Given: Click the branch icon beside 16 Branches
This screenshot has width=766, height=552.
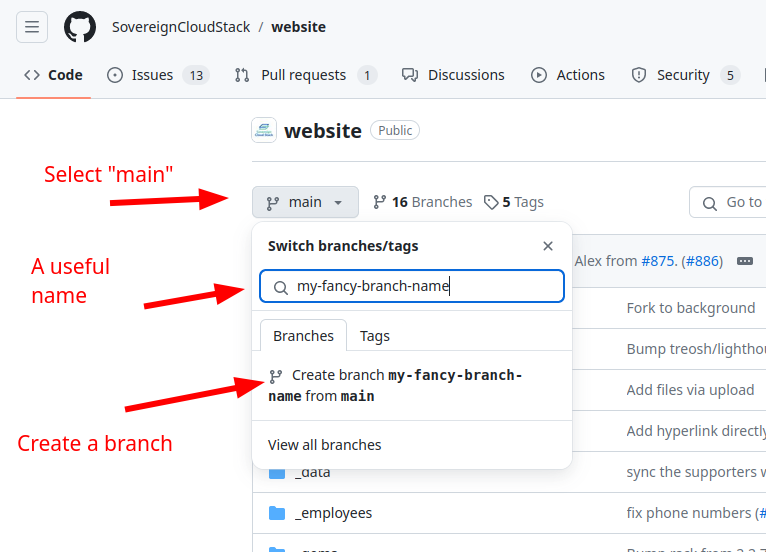Looking at the screenshot, I should click(380, 202).
